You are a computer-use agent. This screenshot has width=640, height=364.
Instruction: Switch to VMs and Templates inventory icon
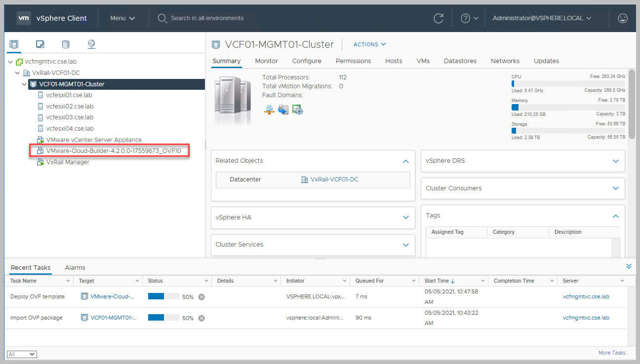(40, 44)
